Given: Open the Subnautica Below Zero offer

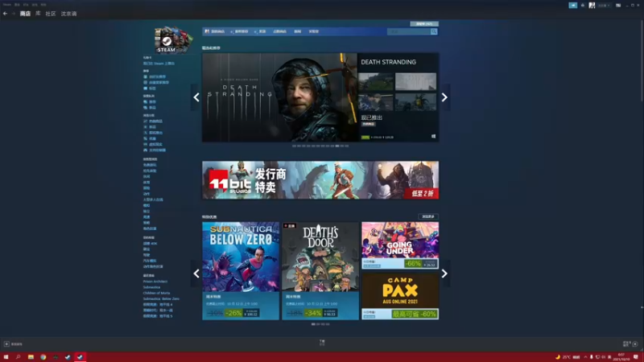Looking at the screenshot, I should [241, 271].
